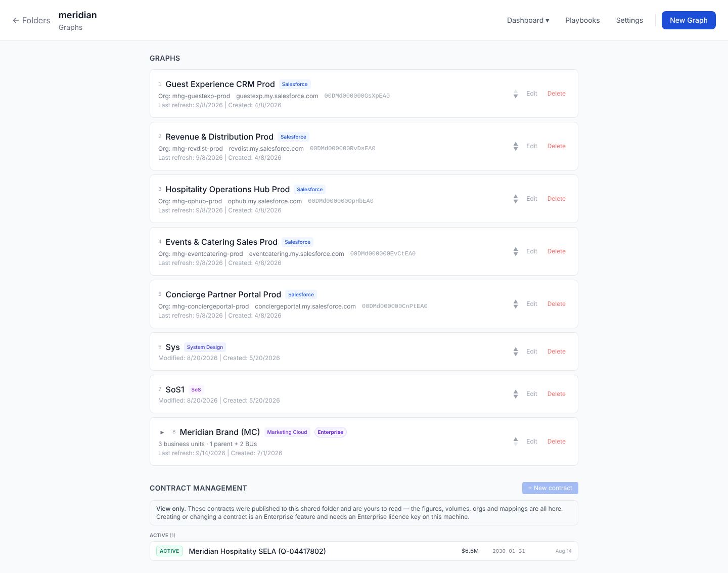Move Events & Catering Sales Prod up

coord(516,249)
